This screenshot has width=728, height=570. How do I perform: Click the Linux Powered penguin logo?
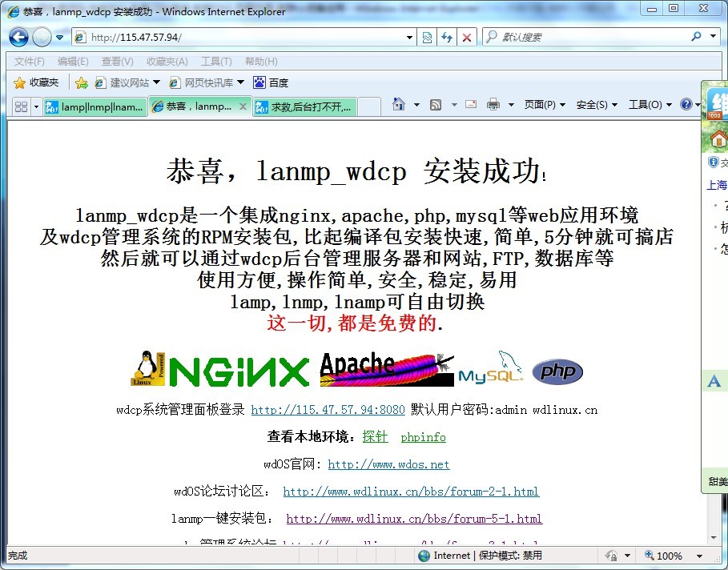(147, 368)
